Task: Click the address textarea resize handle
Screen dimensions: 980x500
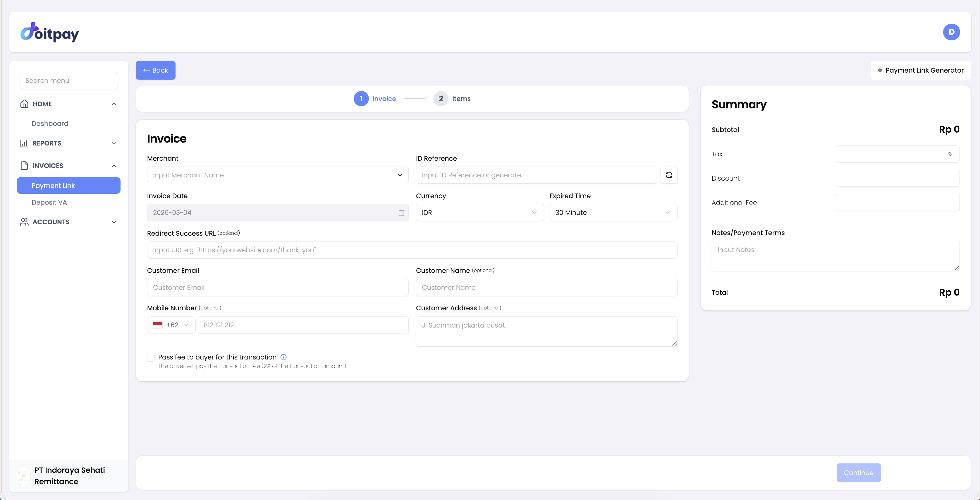Action: [x=674, y=343]
